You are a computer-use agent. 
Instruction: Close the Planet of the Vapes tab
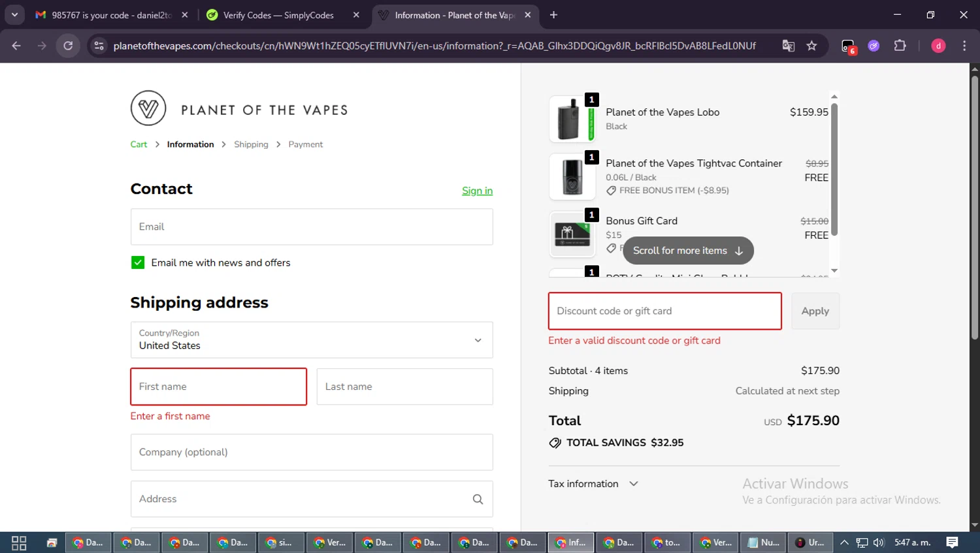(528, 15)
